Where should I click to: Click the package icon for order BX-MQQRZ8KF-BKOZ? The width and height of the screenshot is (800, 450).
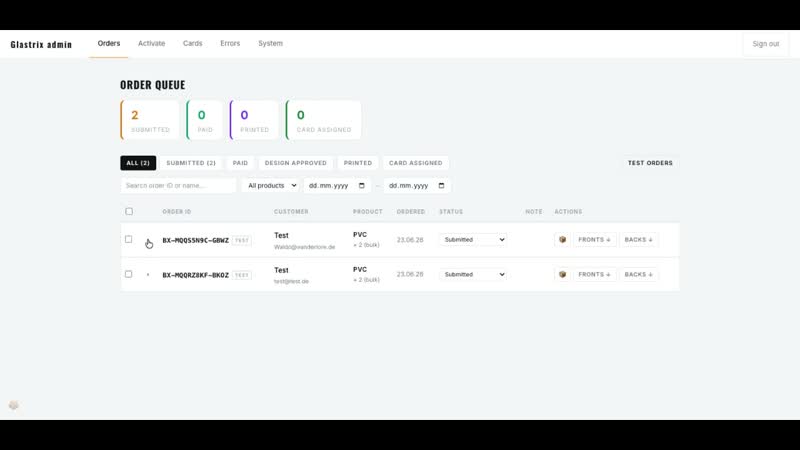562,274
